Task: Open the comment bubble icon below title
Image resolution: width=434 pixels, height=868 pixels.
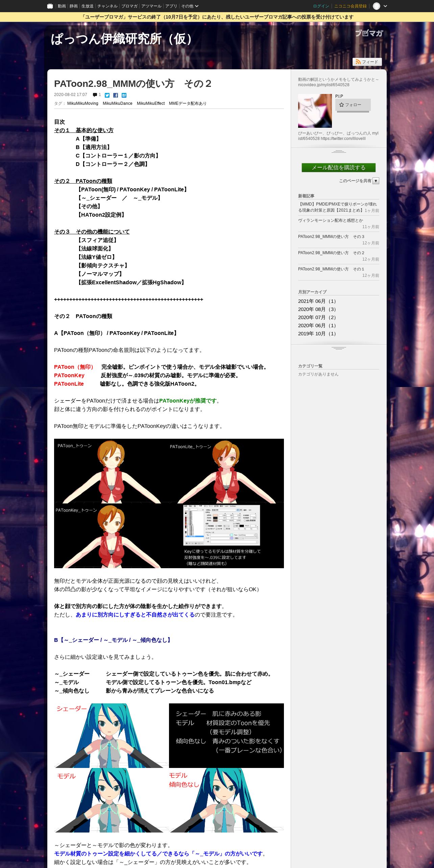Action: [x=95, y=95]
